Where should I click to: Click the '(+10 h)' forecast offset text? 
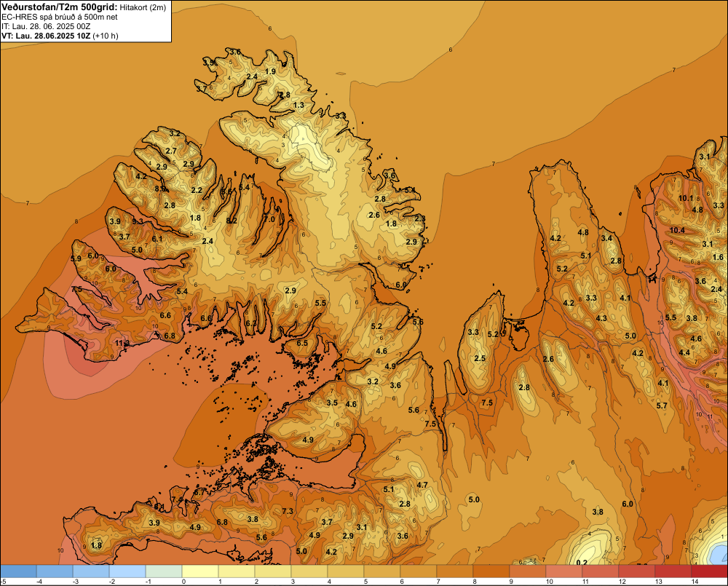pyautogui.click(x=106, y=36)
